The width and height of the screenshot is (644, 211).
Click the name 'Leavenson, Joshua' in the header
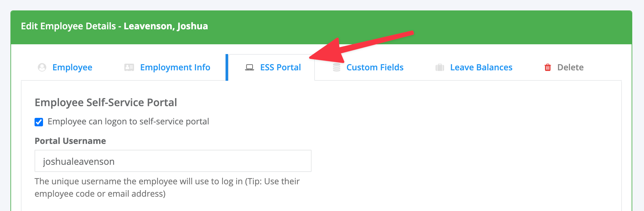(x=166, y=26)
